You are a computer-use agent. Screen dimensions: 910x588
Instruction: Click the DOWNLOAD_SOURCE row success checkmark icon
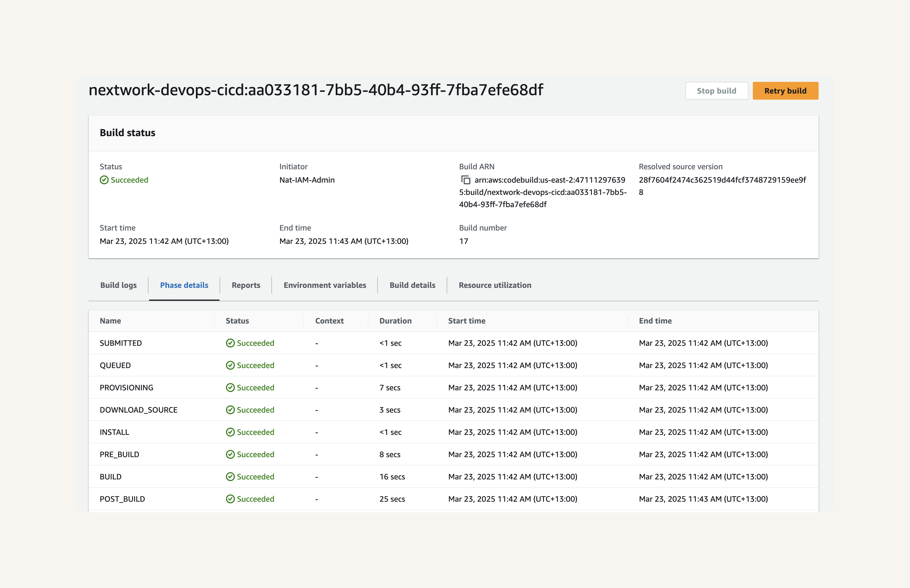pos(230,410)
